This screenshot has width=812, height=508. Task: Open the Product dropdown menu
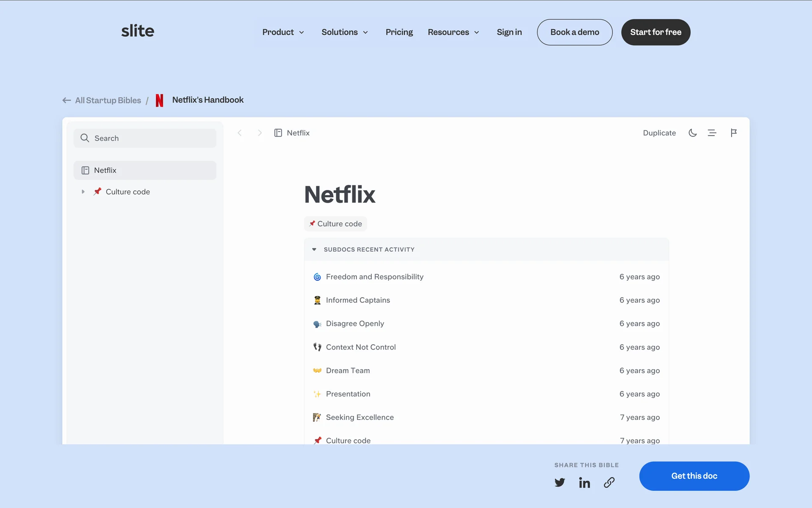[x=283, y=32]
